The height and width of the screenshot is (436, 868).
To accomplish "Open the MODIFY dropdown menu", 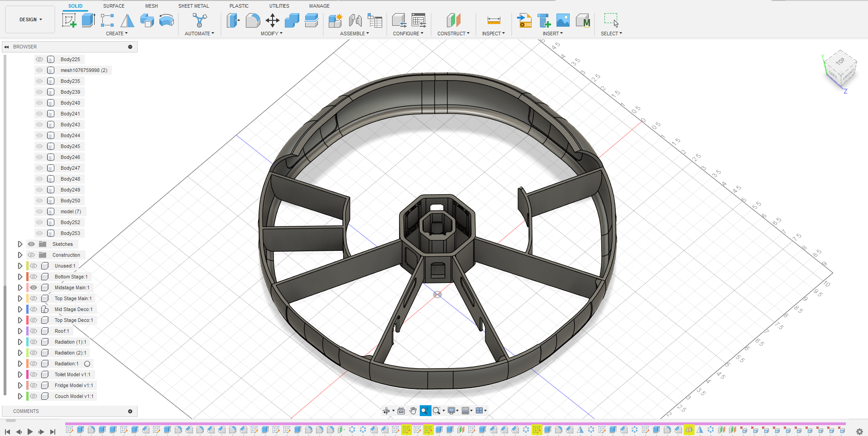I will pos(271,34).
